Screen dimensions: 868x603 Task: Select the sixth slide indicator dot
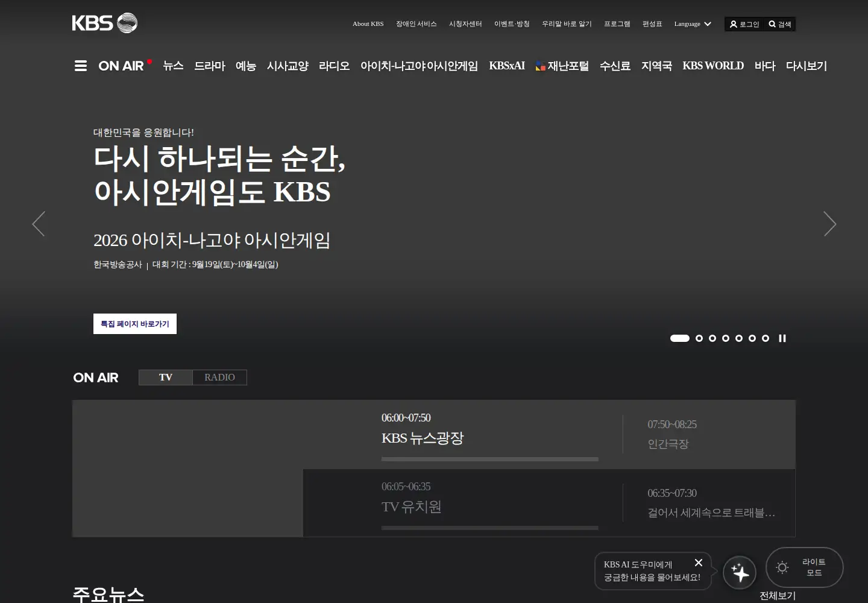[752, 338]
